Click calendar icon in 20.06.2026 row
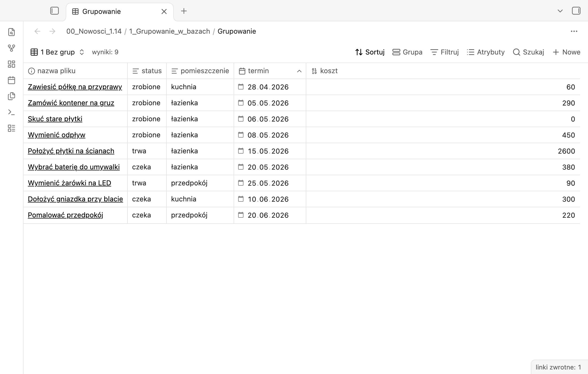588x374 pixels. tap(241, 215)
